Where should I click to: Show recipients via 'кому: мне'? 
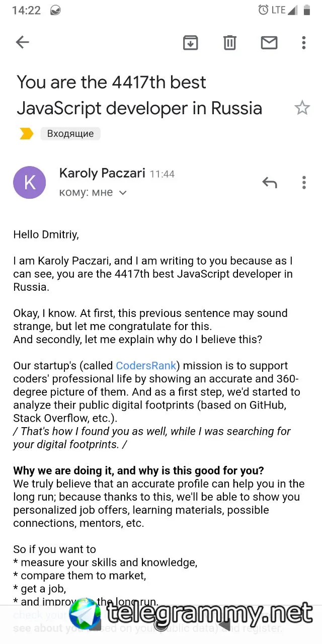86,193
